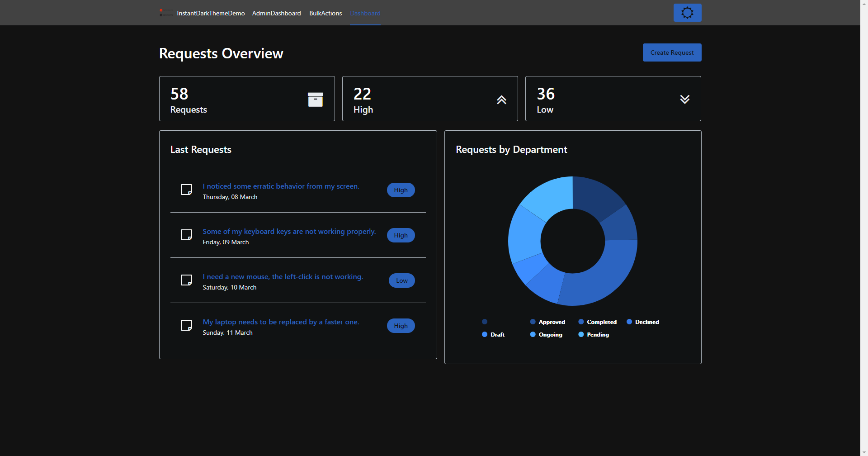Toggle the Pending series in the chart legend
The height and width of the screenshot is (456, 868).
593,334
